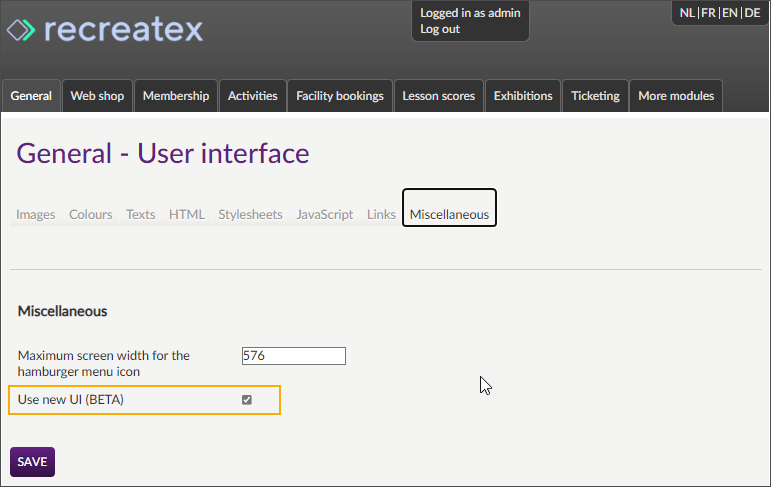Open the Web shop tab
This screenshot has height=487, width=771.
click(x=97, y=96)
